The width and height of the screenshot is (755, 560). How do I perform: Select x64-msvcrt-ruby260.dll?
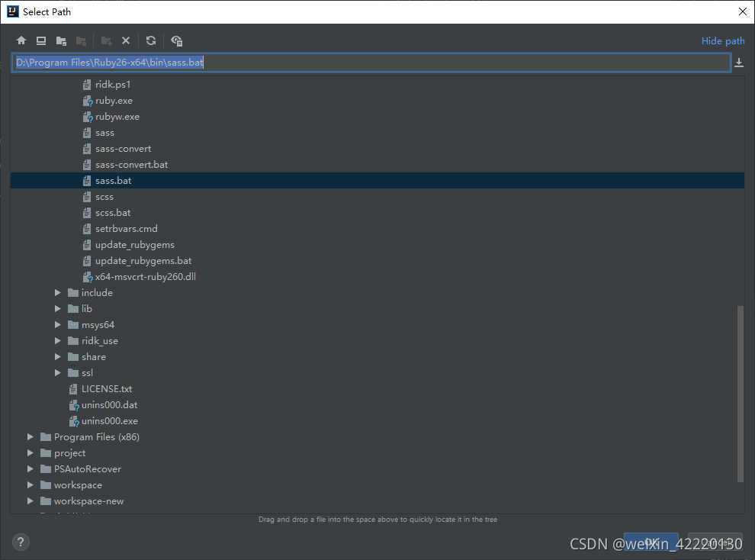pyautogui.click(x=146, y=277)
